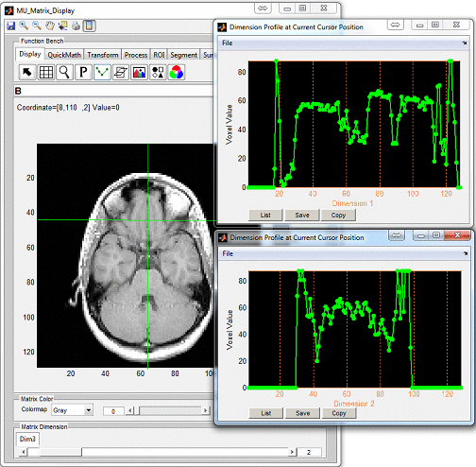Click left arrow of Matrix Color slider
The width and height of the screenshot is (476, 467).
coord(130,410)
